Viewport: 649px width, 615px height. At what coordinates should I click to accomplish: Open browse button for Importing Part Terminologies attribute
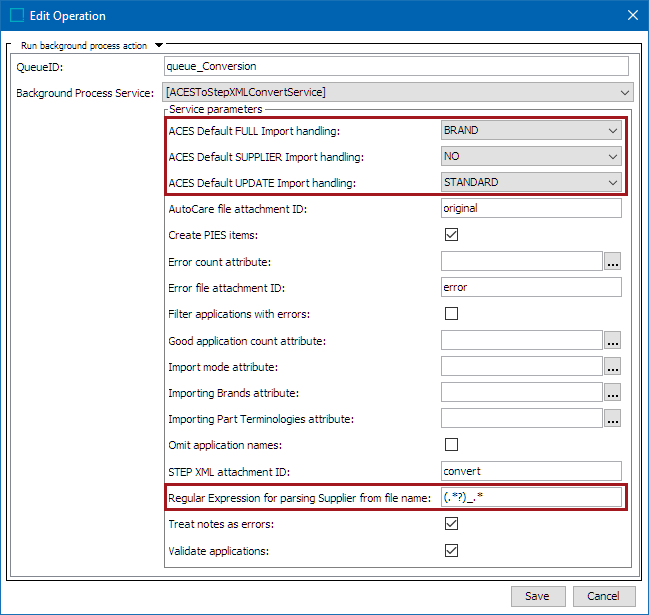click(x=613, y=418)
